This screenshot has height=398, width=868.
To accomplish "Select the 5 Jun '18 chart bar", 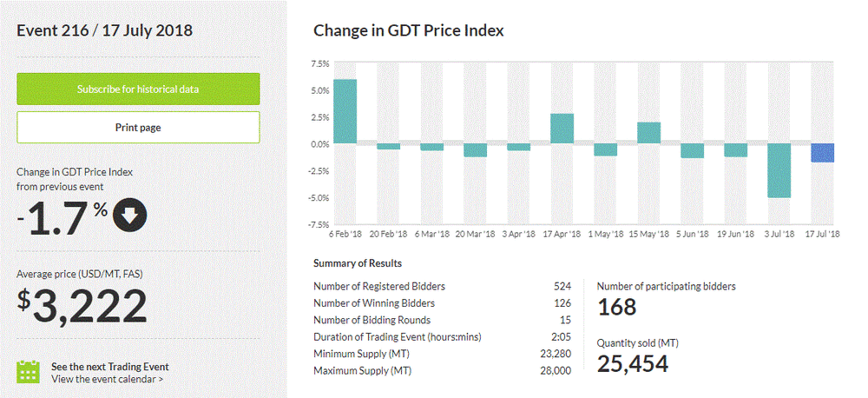I will (x=693, y=150).
